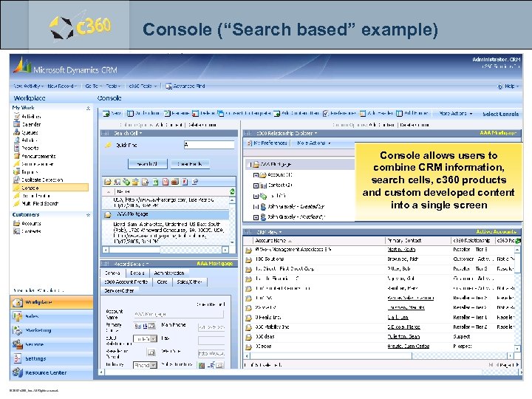
Task: Click the Select Console link
Action: click(x=500, y=114)
